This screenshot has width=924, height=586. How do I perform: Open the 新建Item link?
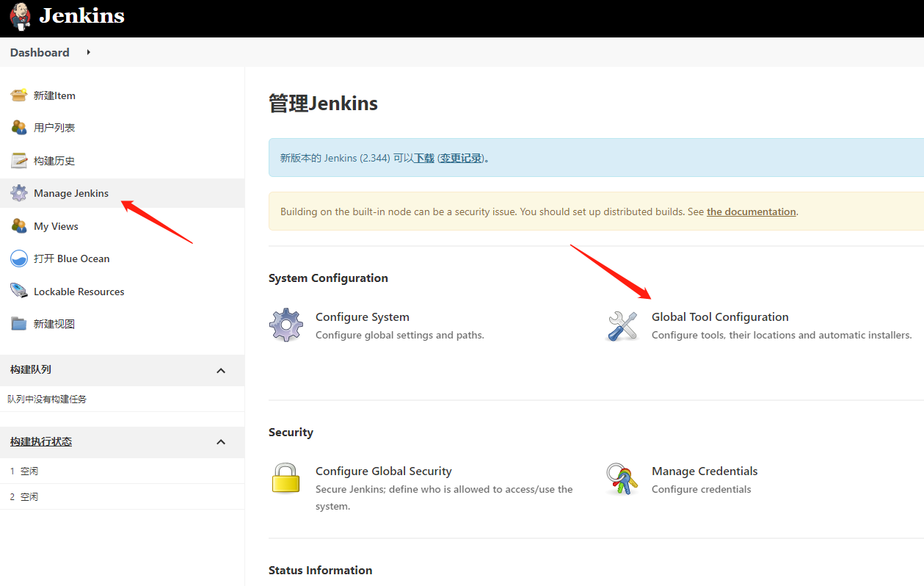pyautogui.click(x=54, y=95)
